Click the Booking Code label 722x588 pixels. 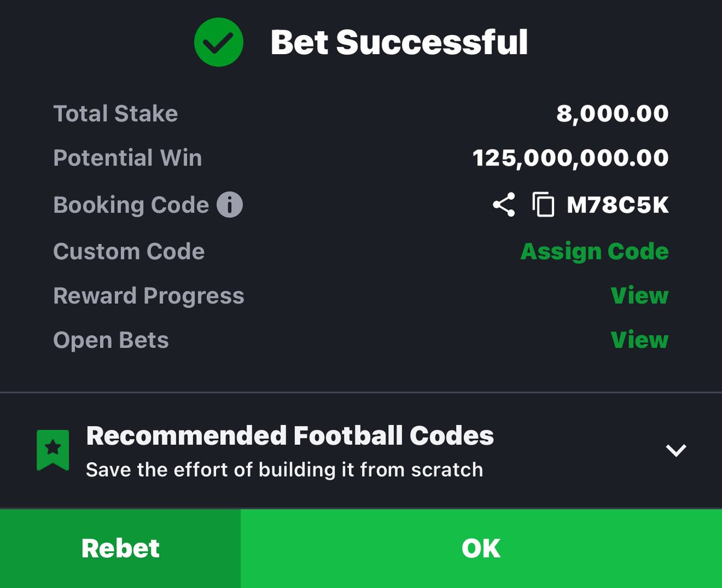[x=131, y=205]
